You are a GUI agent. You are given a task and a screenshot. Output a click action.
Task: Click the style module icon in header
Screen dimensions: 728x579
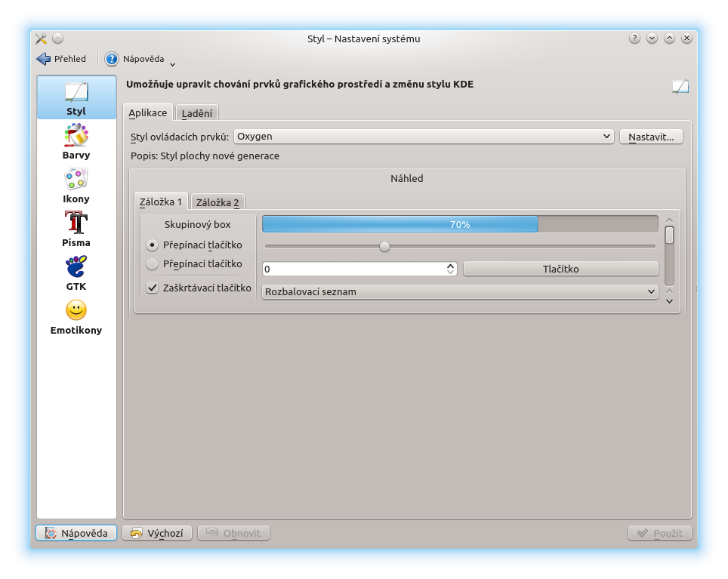pyautogui.click(x=680, y=86)
